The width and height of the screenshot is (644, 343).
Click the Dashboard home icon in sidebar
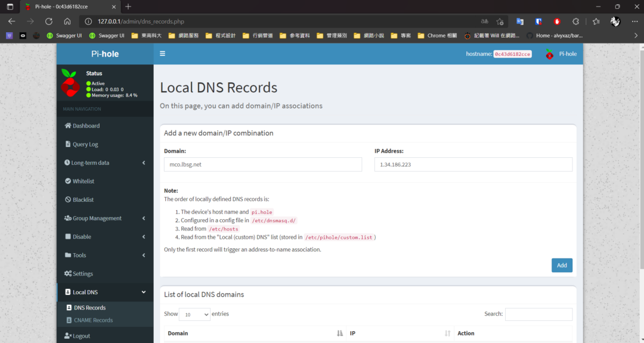pos(68,126)
